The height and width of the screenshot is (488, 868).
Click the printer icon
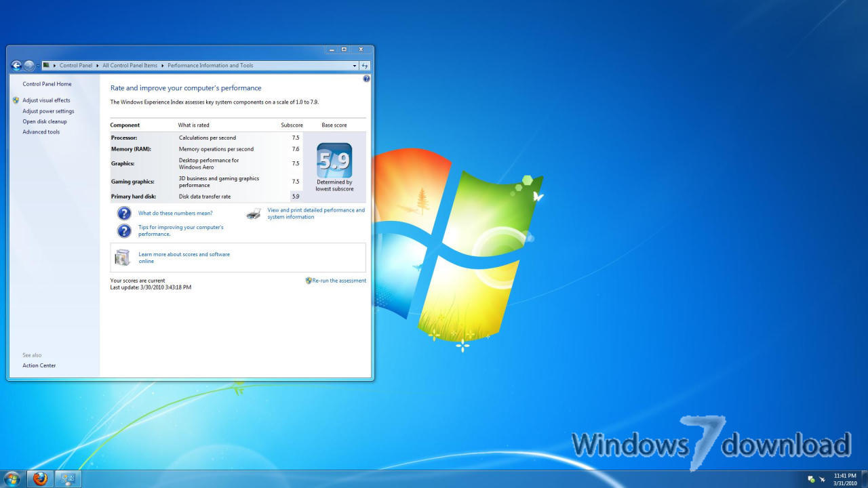[x=254, y=213]
